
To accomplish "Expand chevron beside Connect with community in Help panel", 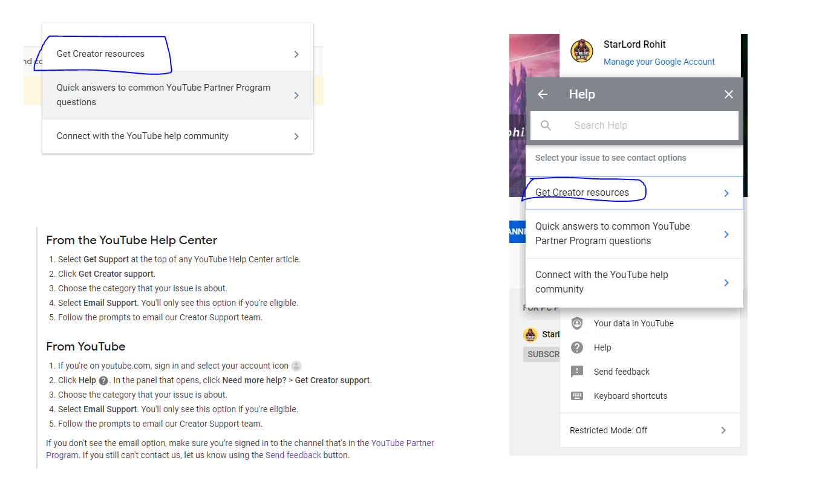I will tap(726, 283).
